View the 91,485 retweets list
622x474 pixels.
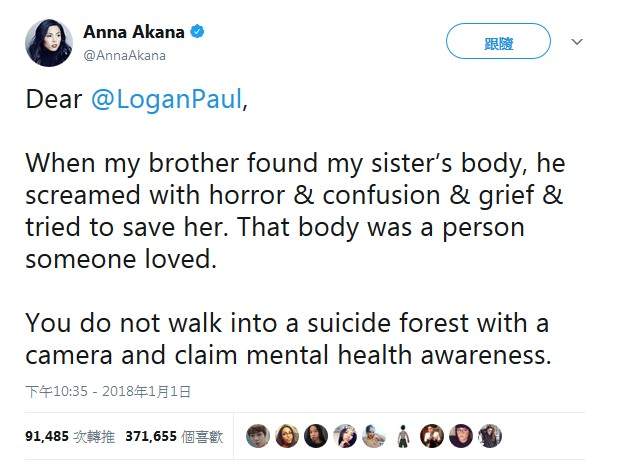tap(68, 437)
